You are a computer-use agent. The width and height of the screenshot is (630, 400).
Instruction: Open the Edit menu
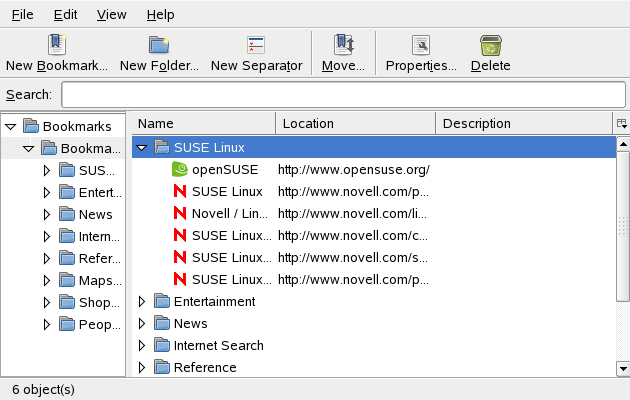coord(66,15)
